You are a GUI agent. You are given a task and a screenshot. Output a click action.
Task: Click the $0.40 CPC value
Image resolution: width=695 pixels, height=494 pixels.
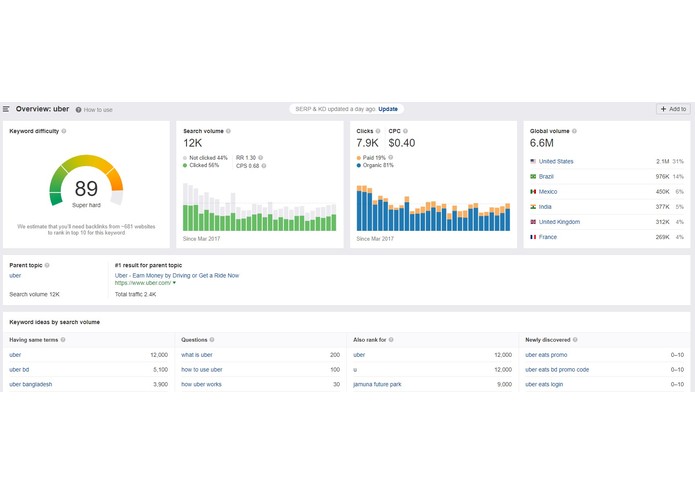(402, 143)
